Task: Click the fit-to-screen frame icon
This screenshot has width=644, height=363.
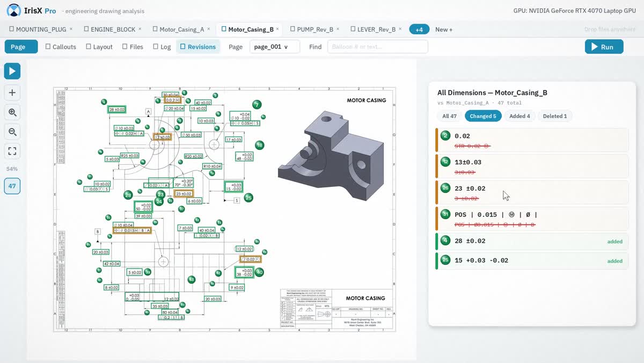Action: (12, 151)
